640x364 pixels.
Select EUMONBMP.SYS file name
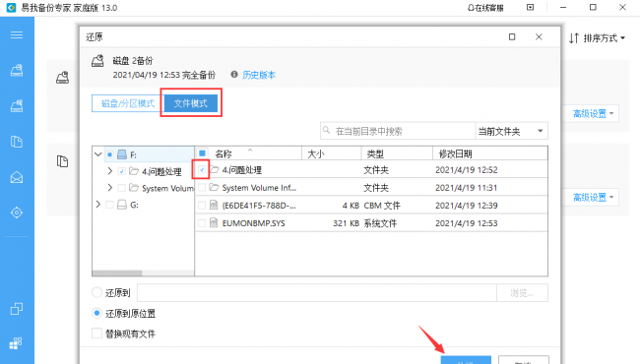[x=253, y=223]
